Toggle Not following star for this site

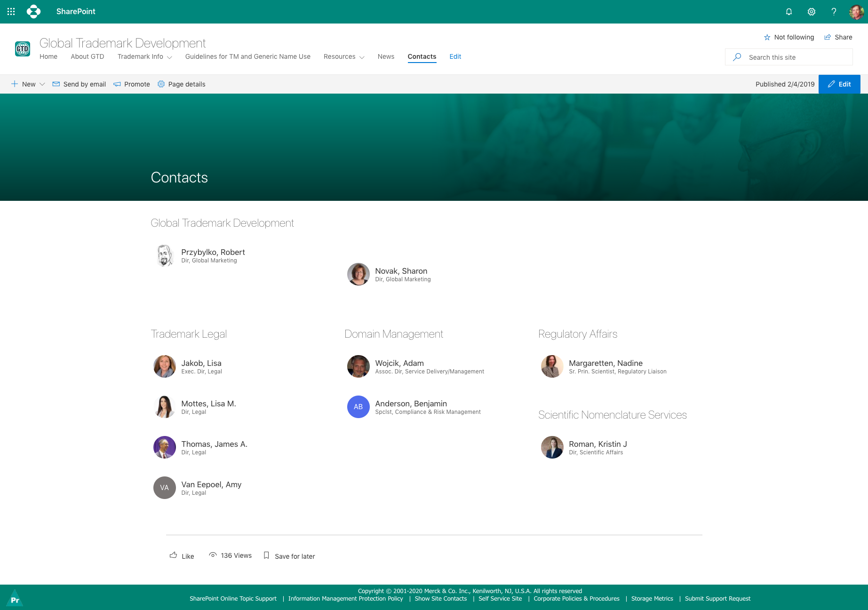coord(788,37)
